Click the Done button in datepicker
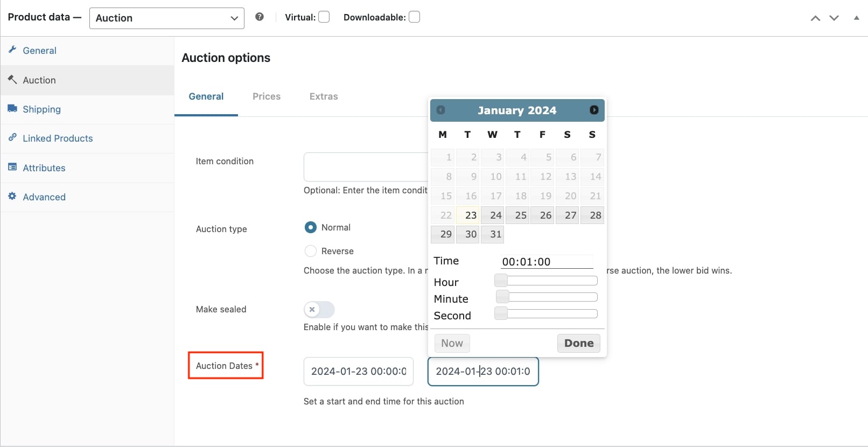The height and width of the screenshot is (447, 868). 579,343
